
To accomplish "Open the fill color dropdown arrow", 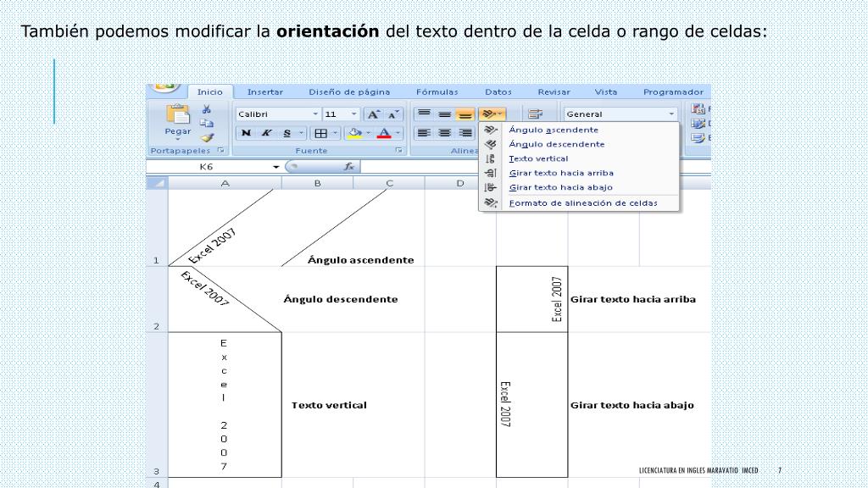I will point(369,133).
